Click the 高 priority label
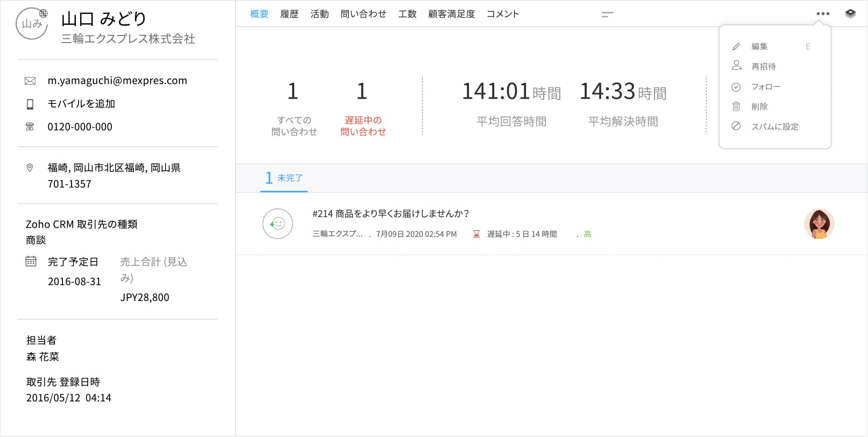This screenshot has height=437, width=868. click(x=587, y=234)
